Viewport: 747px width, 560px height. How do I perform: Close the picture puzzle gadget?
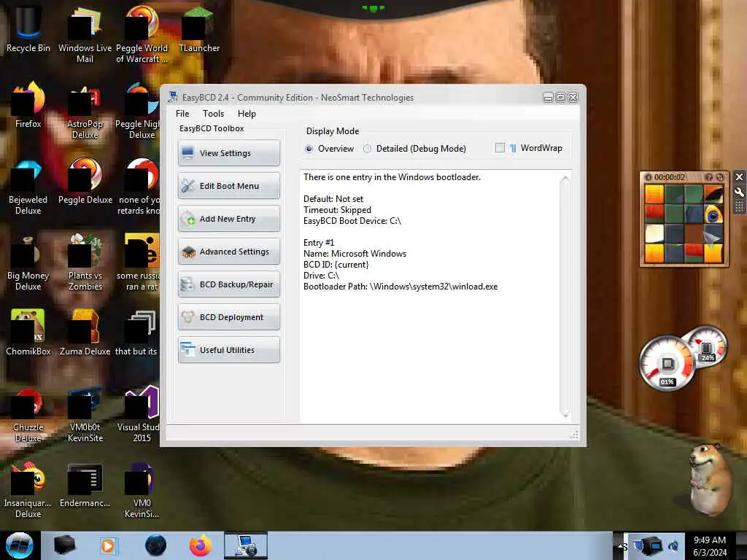coord(739,176)
